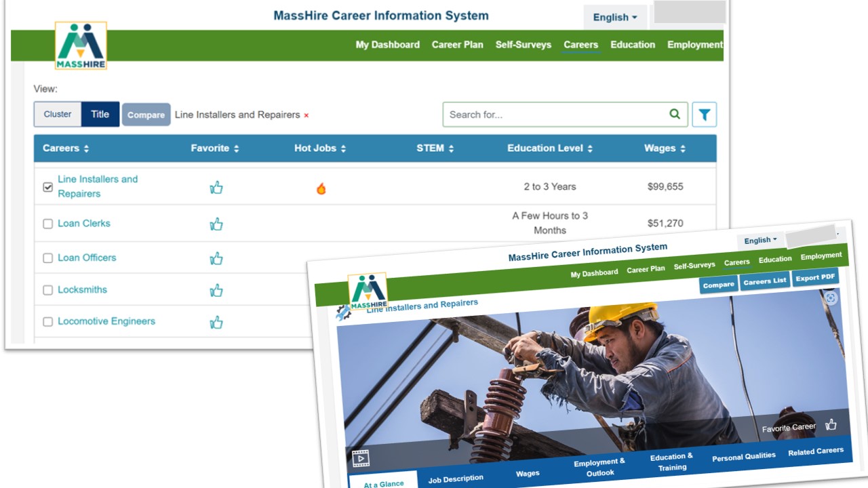
Task: Sort by the Careers column
Action: pos(66,148)
